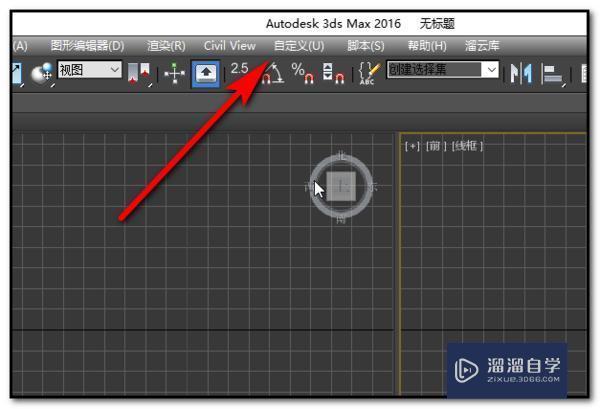Click into the 创建选择集 text field

coord(434,70)
